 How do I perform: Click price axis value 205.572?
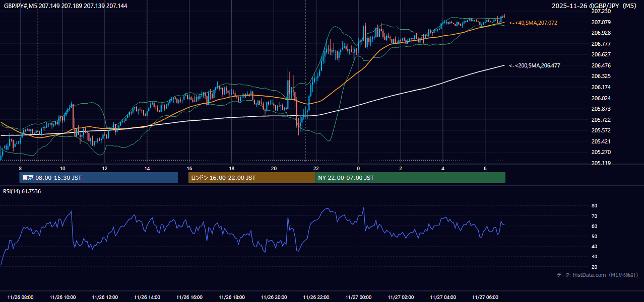tap(601, 130)
